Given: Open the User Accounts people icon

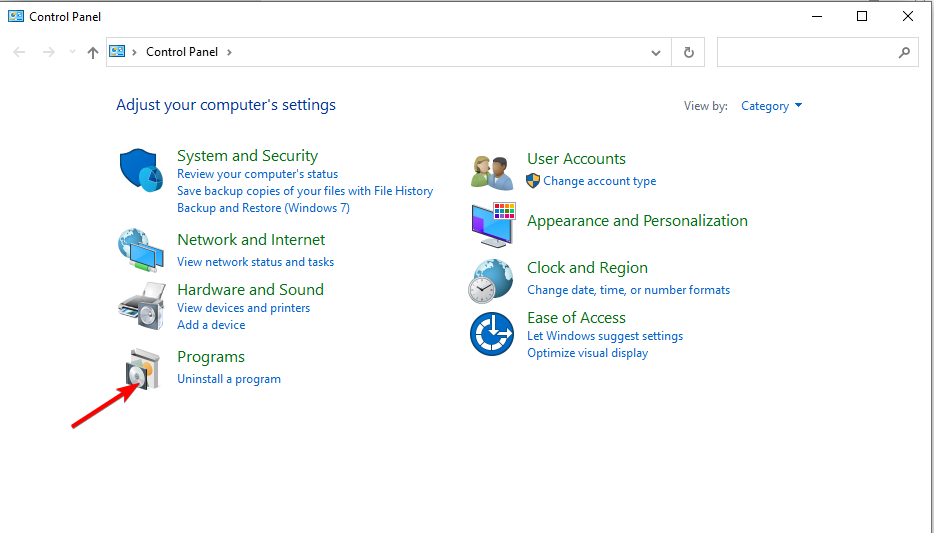Looking at the screenshot, I should 492,173.
